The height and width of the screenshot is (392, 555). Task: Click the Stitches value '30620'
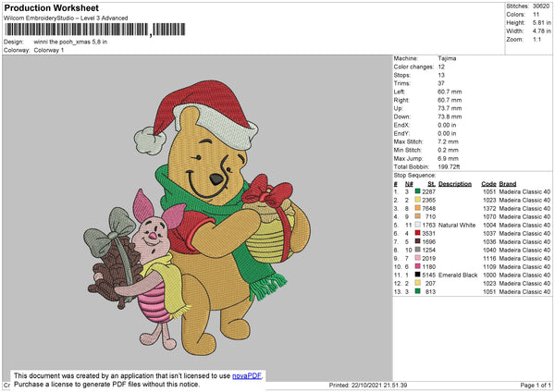pyautogui.click(x=541, y=6)
